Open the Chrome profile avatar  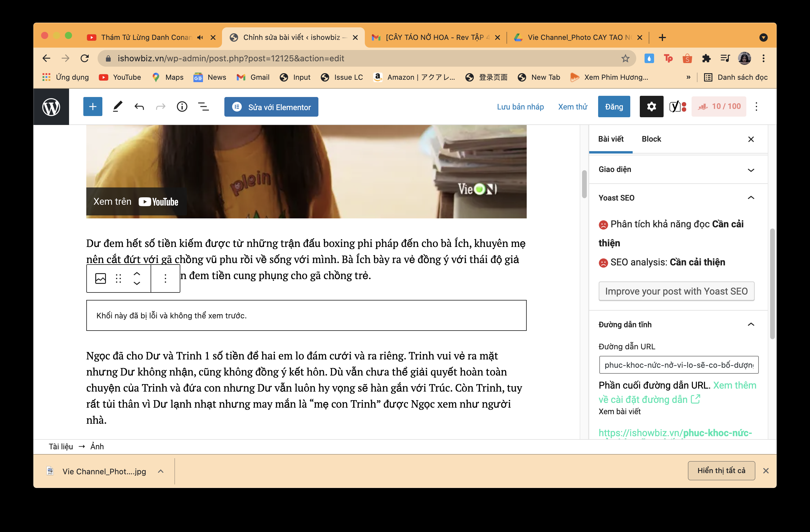(x=744, y=59)
